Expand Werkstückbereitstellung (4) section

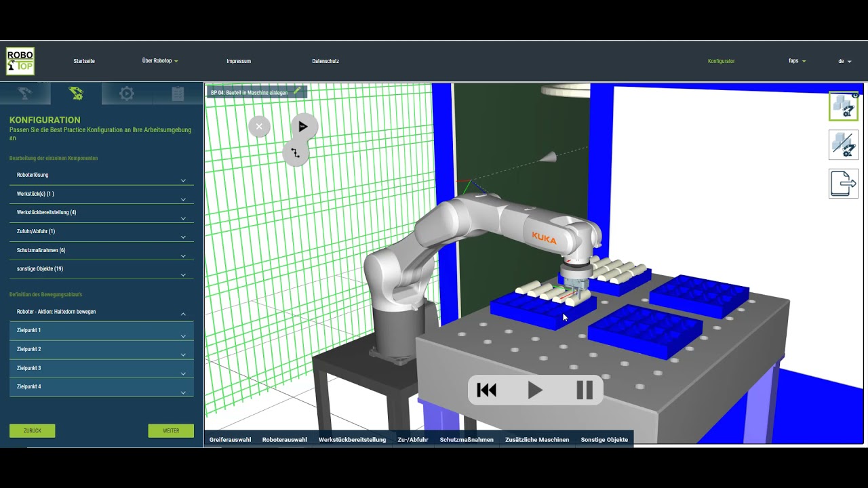click(x=102, y=213)
